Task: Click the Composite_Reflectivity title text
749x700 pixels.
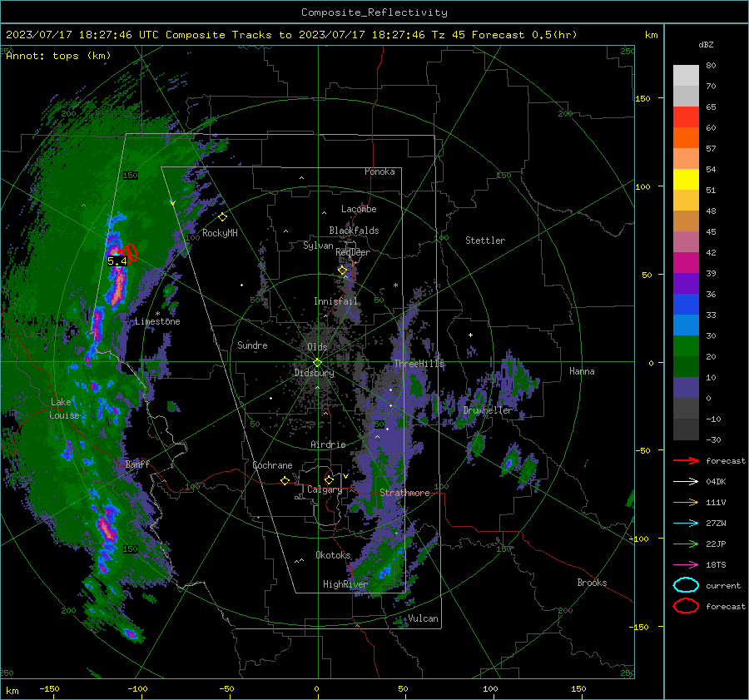Action: click(x=374, y=12)
